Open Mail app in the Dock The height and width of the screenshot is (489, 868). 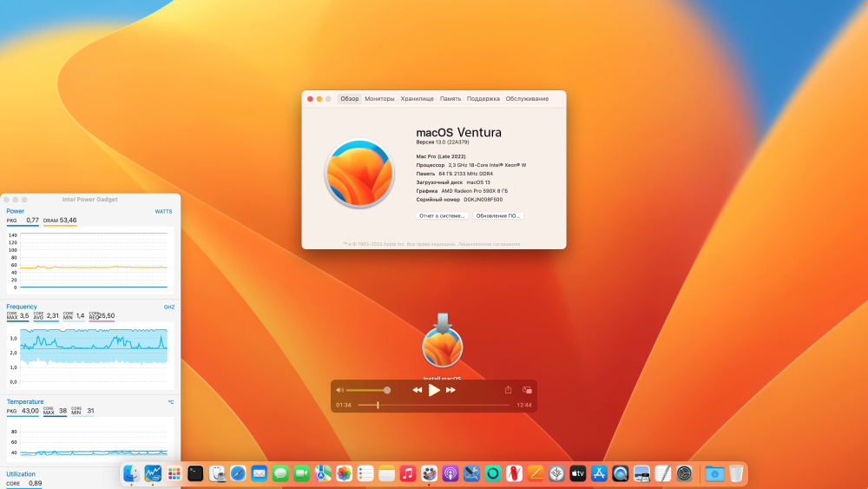tap(259, 473)
